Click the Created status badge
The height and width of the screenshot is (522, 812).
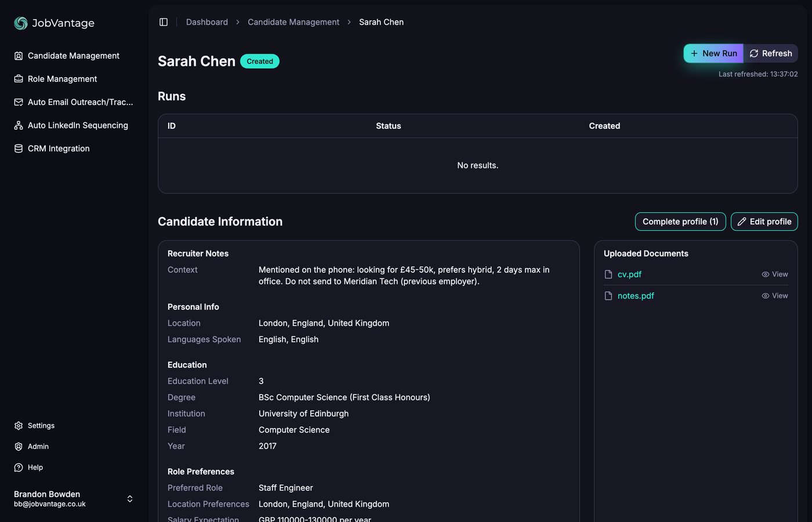pyautogui.click(x=260, y=61)
